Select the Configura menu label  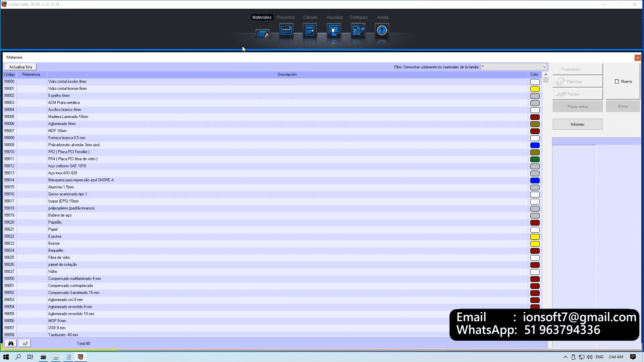pyautogui.click(x=358, y=17)
